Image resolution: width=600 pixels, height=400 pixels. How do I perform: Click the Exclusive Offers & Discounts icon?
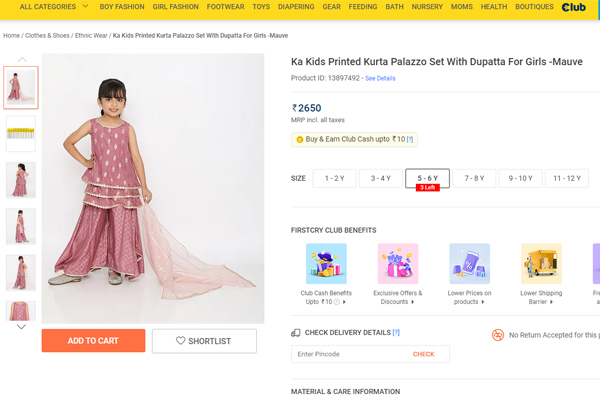point(398,264)
